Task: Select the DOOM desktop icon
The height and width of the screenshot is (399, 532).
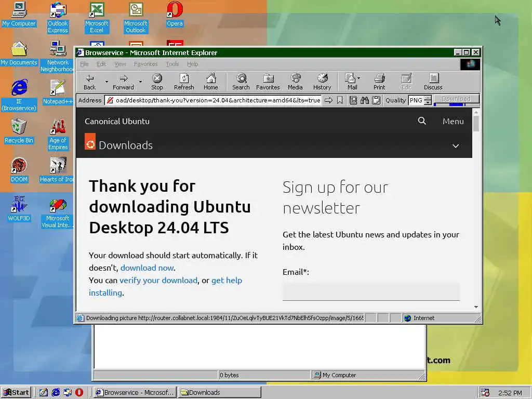Action: click(19, 170)
